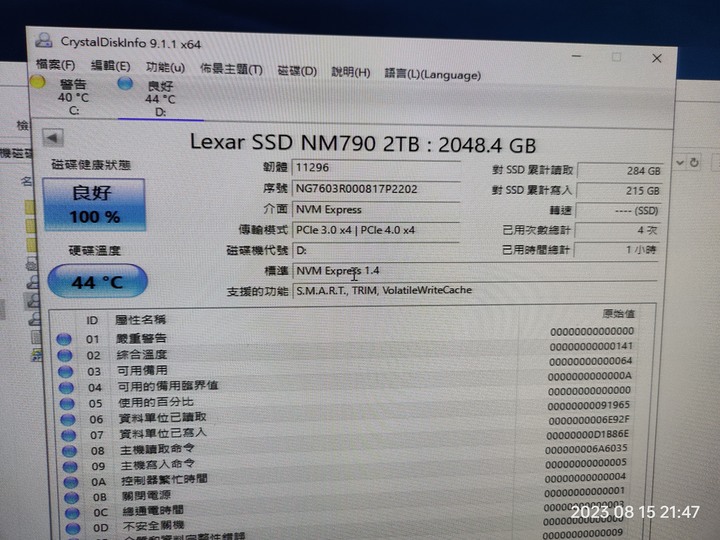Image resolution: width=720 pixels, height=540 pixels.
Task: Click status dot of row 0A 控制器繁忙時間
Action: tap(71, 483)
